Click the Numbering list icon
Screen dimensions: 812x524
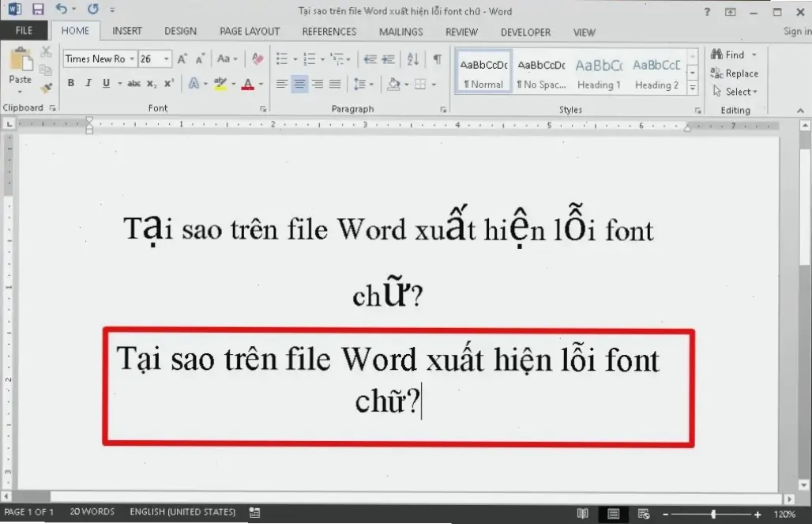(x=309, y=59)
